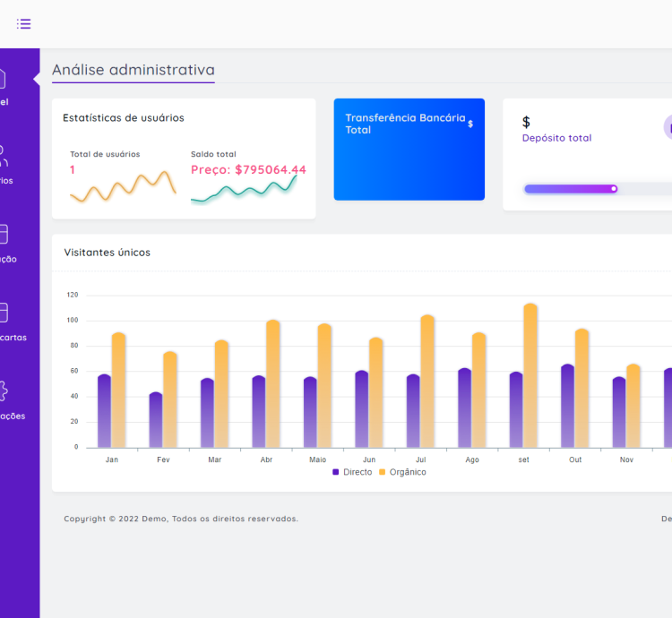
Task: Click the orange 'set' bar in chart
Action: [530, 374]
